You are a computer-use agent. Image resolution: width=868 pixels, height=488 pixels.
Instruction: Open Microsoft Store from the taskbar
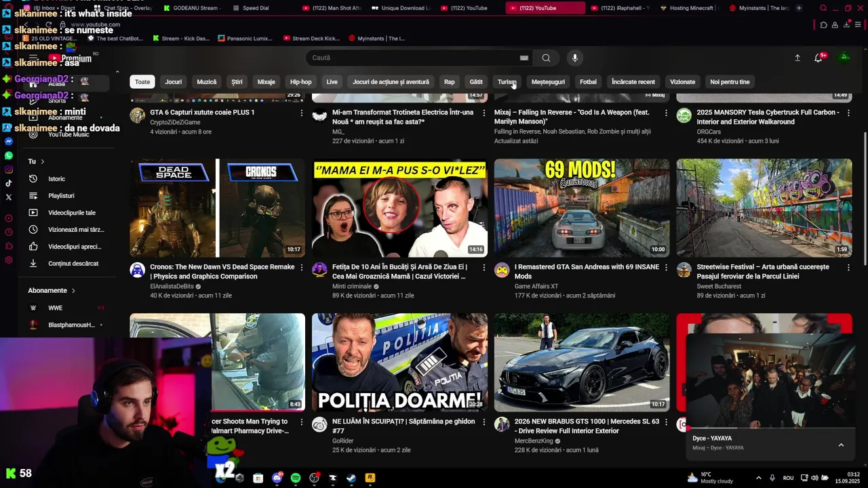pos(258,478)
